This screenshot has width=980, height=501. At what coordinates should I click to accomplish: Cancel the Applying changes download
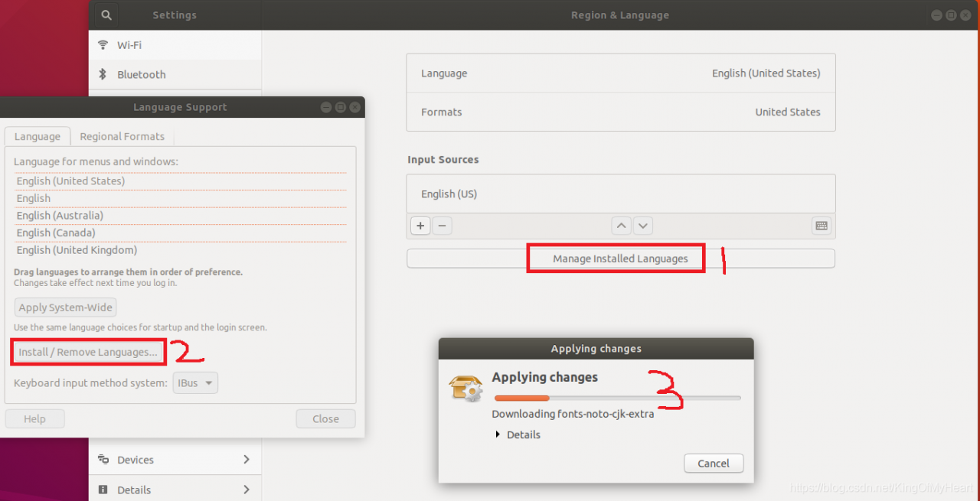(x=713, y=463)
